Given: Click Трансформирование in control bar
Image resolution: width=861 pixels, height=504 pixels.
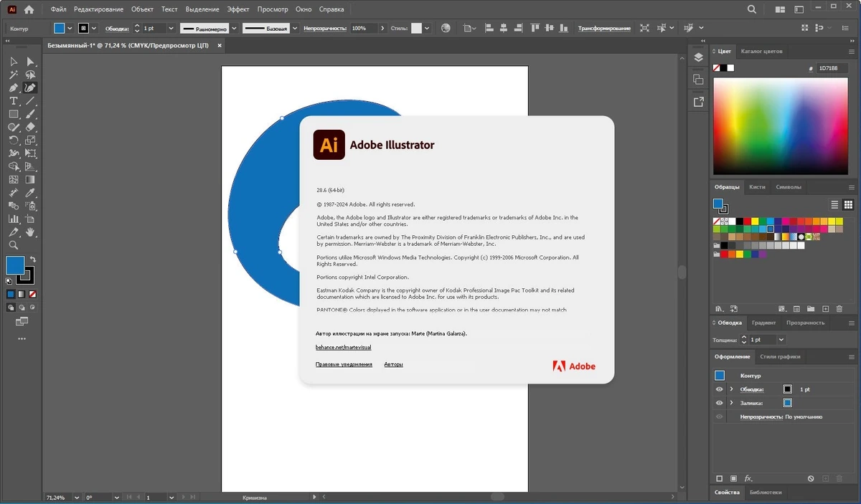Looking at the screenshot, I should 604,29.
